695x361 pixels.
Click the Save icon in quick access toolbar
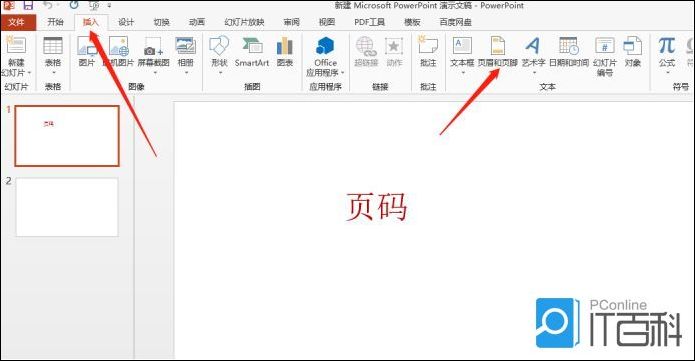pyautogui.click(x=28, y=5)
